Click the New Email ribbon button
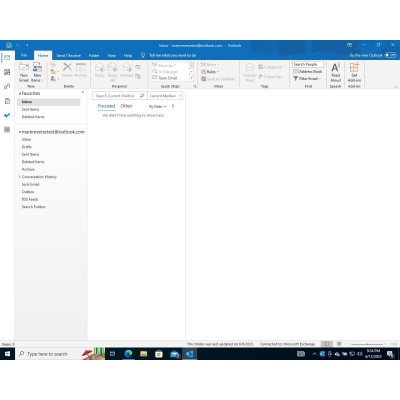 pos(24,72)
